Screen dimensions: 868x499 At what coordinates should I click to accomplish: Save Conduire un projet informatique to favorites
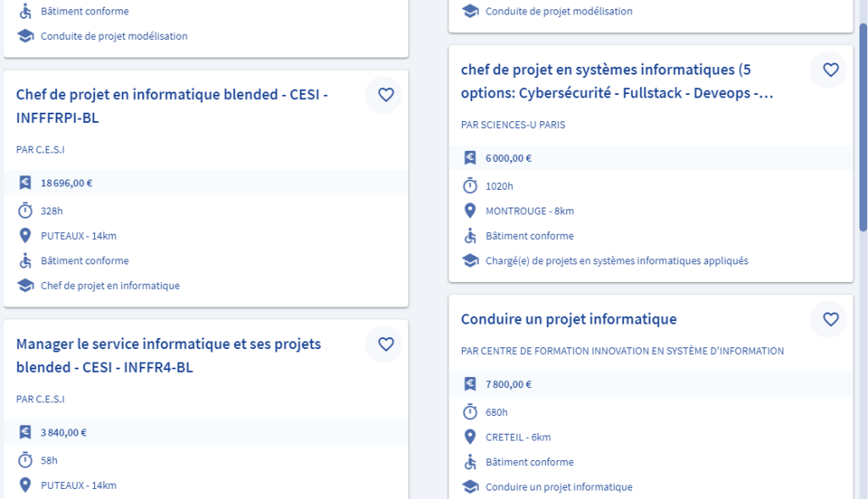click(x=831, y=319)
